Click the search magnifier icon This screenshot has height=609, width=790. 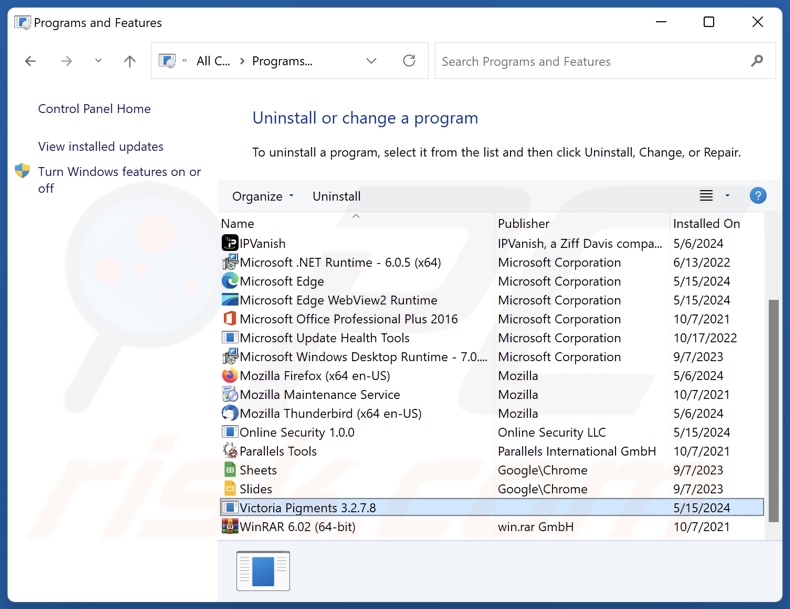[x=757, y=61]
